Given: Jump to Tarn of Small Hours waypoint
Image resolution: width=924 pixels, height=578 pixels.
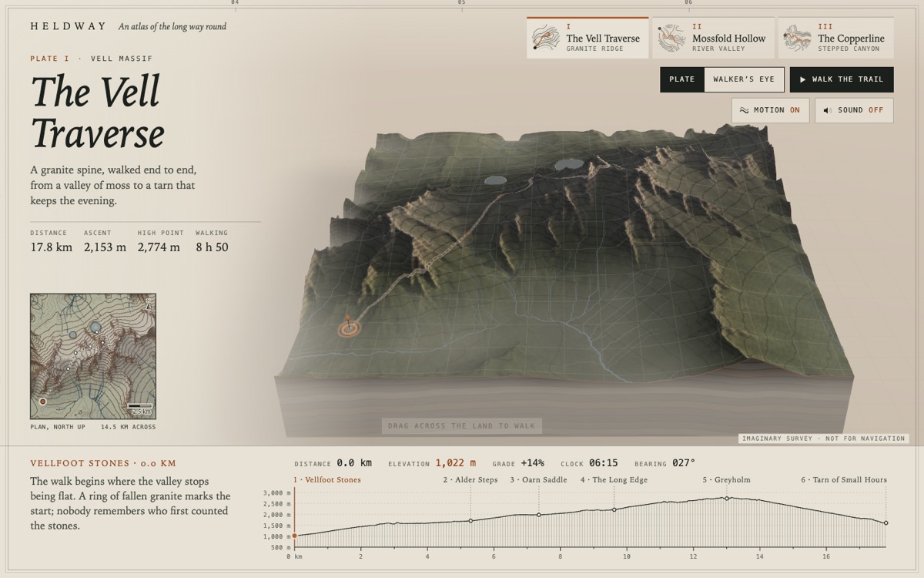Looking at the screenshot, I should [x=844, y=479].
